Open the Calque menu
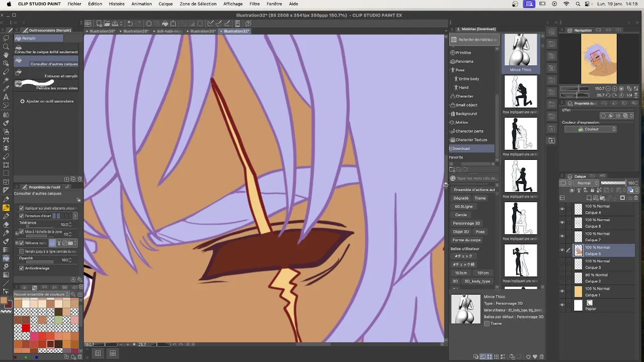Viewport: 644px width, 362px height. coord(166,4)
